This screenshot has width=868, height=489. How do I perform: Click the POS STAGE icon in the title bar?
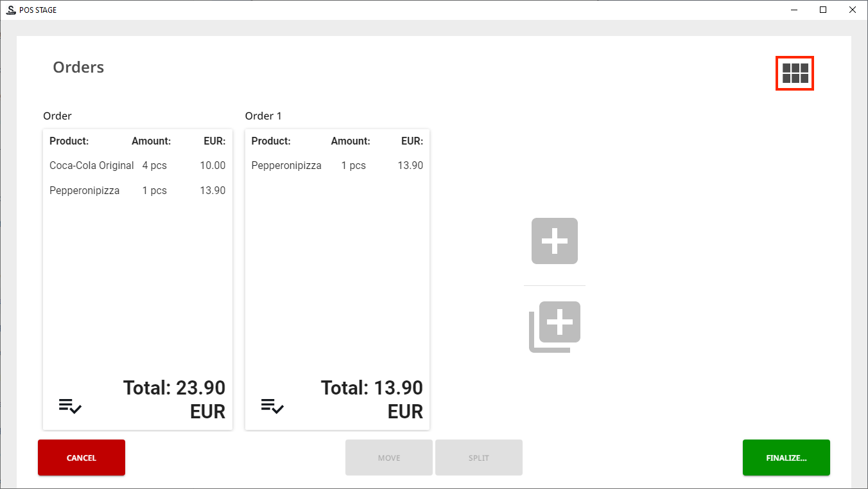pos(10,9)
